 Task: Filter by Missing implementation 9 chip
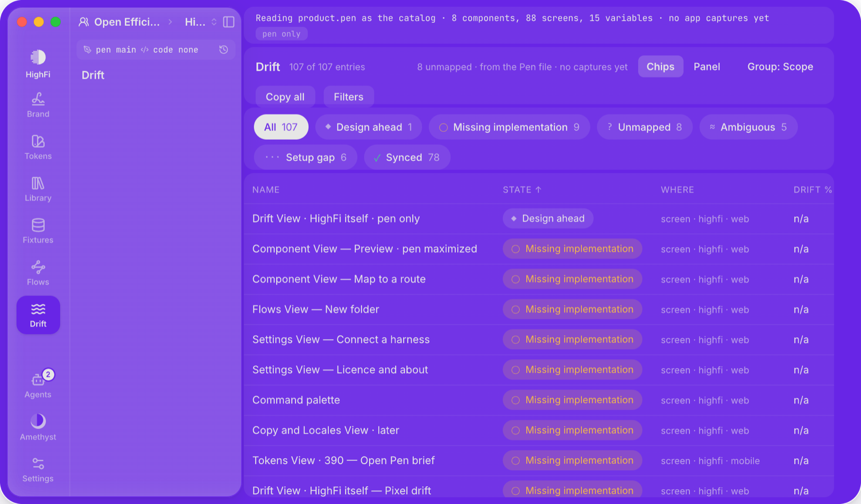(x=509, y=127)
